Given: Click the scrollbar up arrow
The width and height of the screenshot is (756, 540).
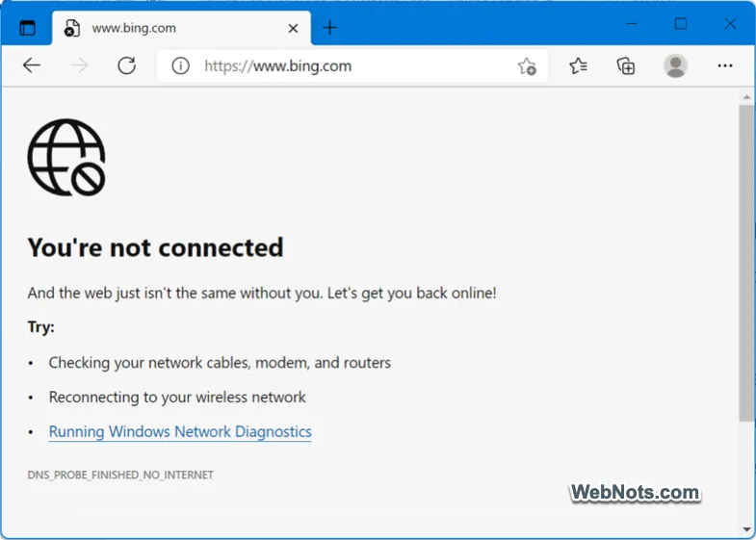Looking at the screenshot, I should (x=746, y=97).
